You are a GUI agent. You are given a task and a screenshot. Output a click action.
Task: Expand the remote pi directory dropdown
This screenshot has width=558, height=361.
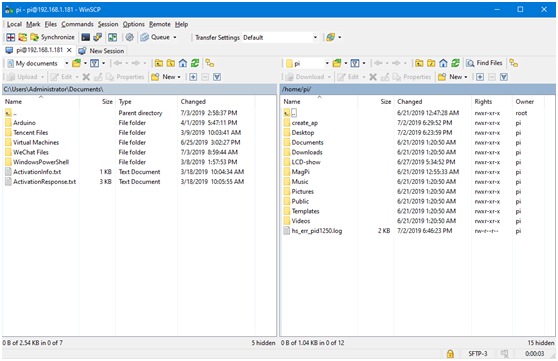[327, 63]
